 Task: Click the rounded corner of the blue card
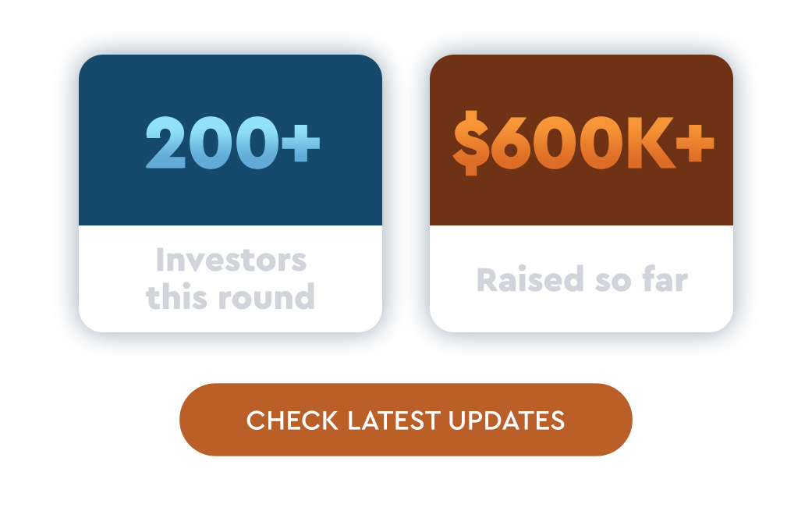tap(88, 63)
